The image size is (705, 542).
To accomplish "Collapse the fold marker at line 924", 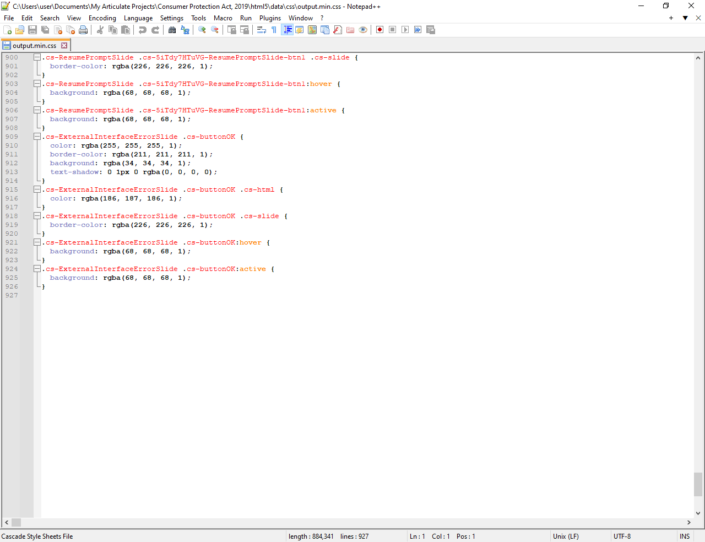I will pyautogui.click(x=37, y=269).
